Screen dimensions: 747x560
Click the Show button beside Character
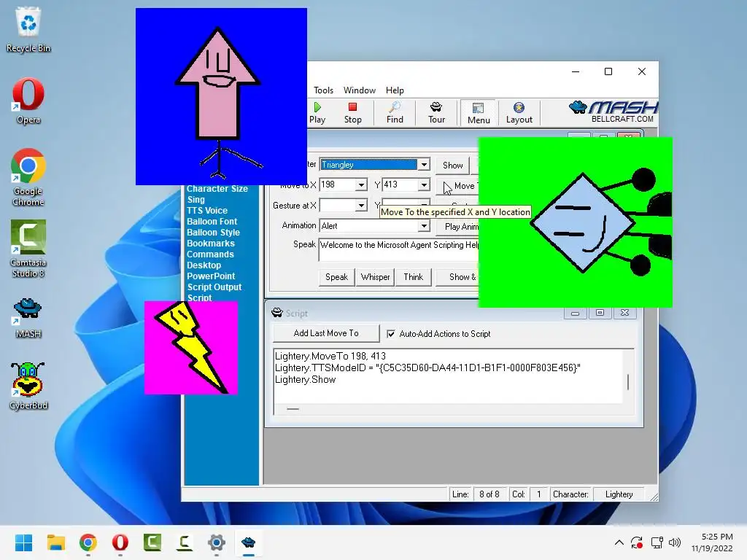tap(452, 166)
